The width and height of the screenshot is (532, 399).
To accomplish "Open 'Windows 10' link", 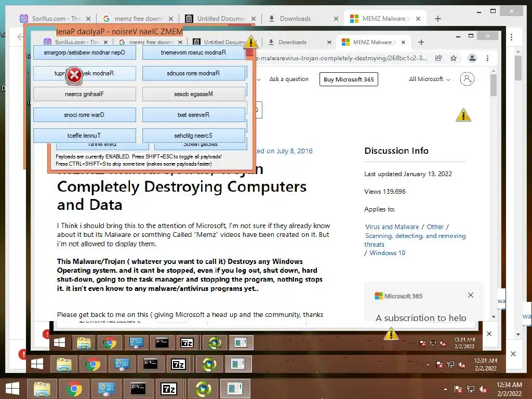I will pos(387,253).
